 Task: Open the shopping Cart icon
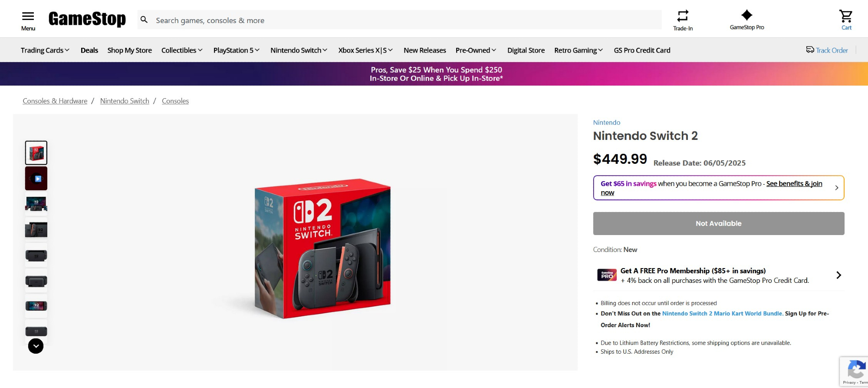point(846,17)
